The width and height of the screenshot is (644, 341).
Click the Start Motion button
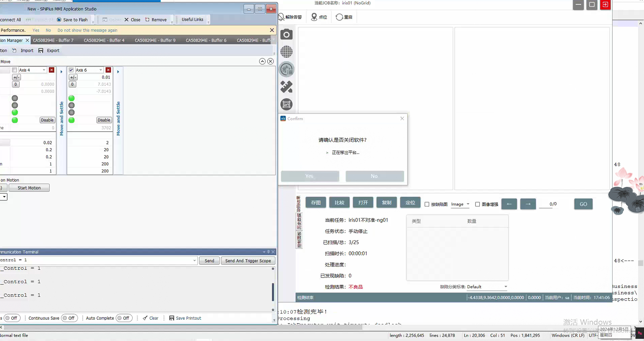coord(29,188)
